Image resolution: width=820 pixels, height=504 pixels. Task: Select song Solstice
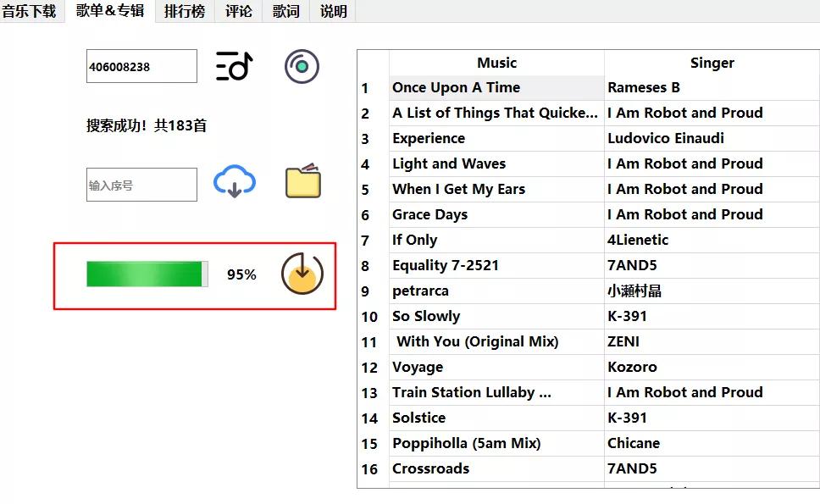click(496, 418)
